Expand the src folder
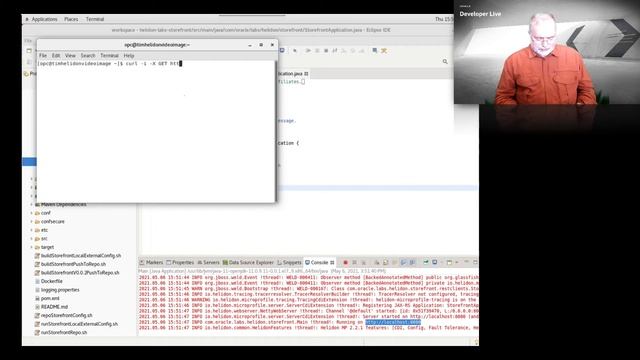 click(x=31, y=239)
